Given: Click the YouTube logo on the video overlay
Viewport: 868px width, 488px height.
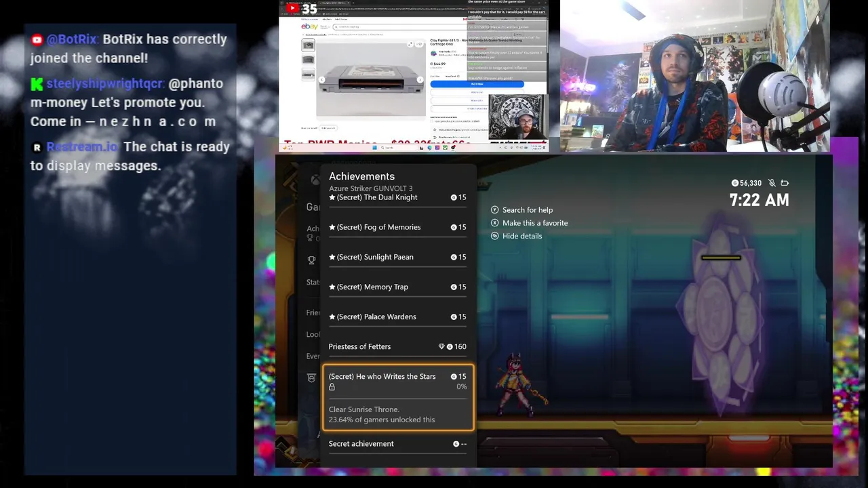Looking at the screenshot, I should (292, 8).
